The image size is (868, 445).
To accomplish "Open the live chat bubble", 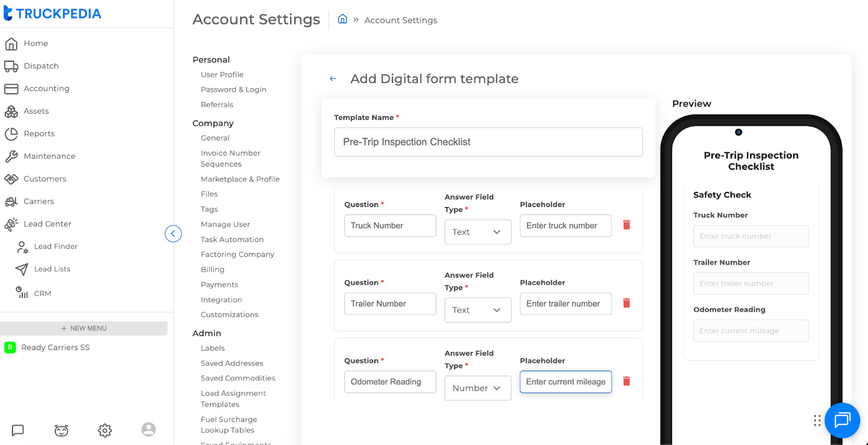I will pyautogui.click(x=842, y=420).
